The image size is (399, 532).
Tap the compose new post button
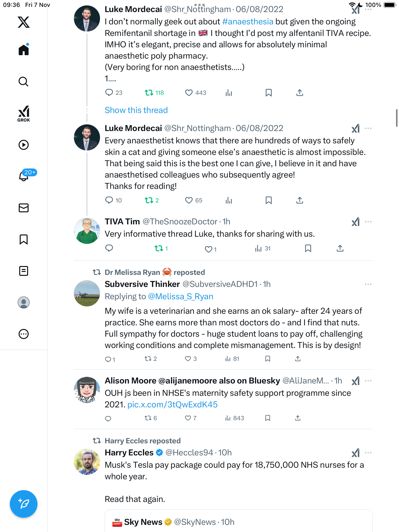click(24, 504)
